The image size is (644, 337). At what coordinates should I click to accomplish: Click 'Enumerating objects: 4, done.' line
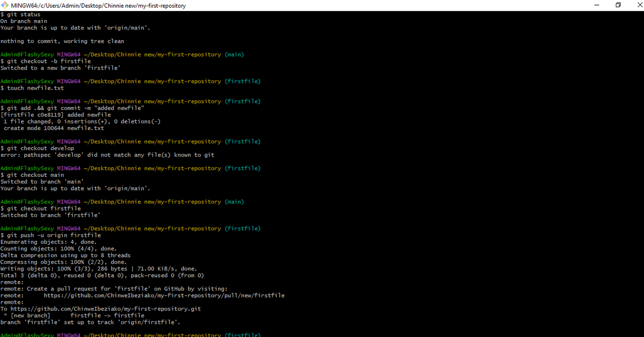coord(49,242)
